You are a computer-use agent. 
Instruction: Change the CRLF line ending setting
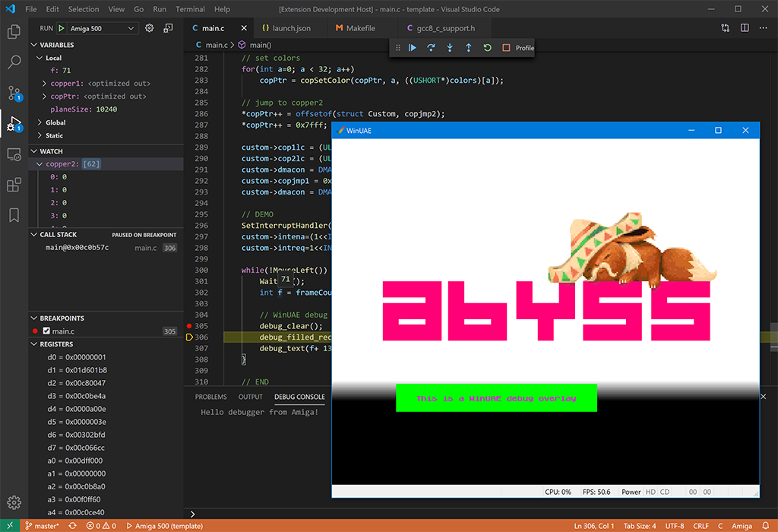click(x=701, y=526)
